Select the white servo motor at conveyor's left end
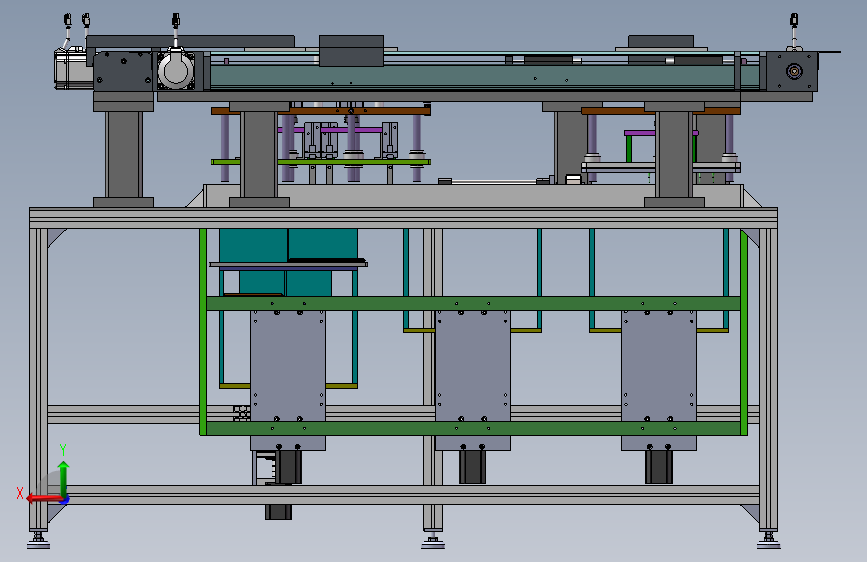The image size is (867, 562). 73,68
